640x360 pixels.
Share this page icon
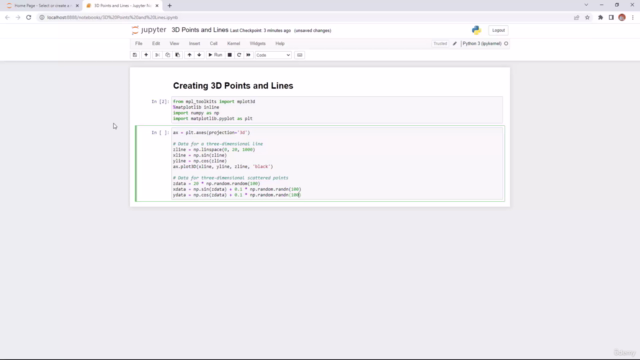click(x=576, y=18)
